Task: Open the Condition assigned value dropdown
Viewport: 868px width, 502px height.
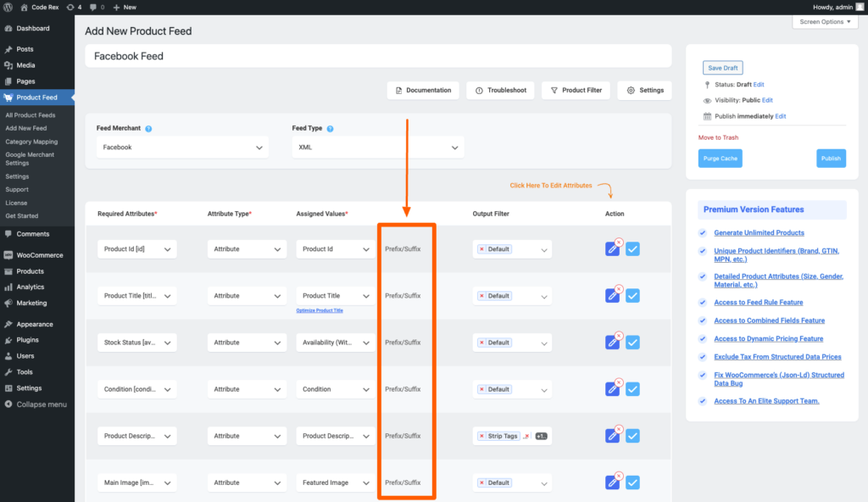Action: pyautogui.click(x=336, y=389)
